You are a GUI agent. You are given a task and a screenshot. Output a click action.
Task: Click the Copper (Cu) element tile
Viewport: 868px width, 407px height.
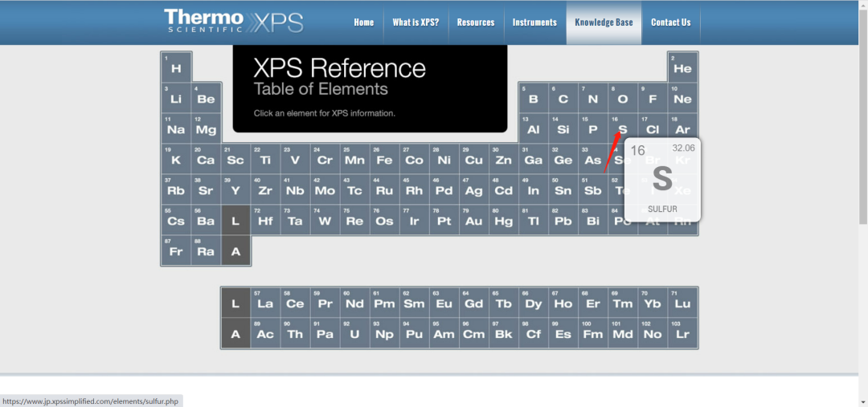point(473,159)
